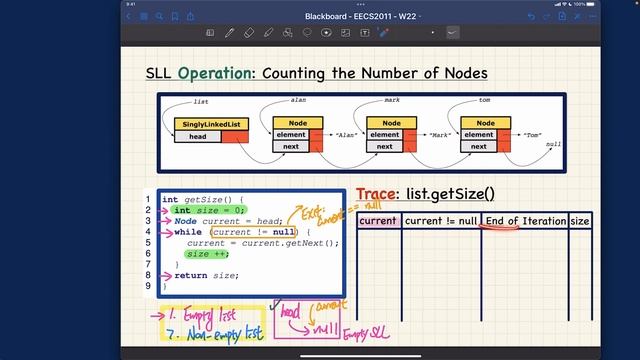This screenshot has height=360, width=640.
Task: Select the Text box tool
Action: pos(365,33)
